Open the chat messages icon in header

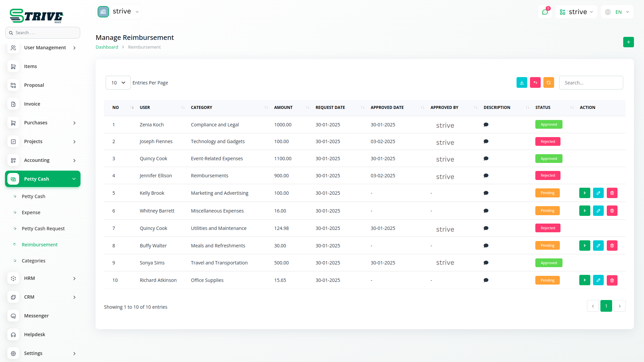click(545, 12)
